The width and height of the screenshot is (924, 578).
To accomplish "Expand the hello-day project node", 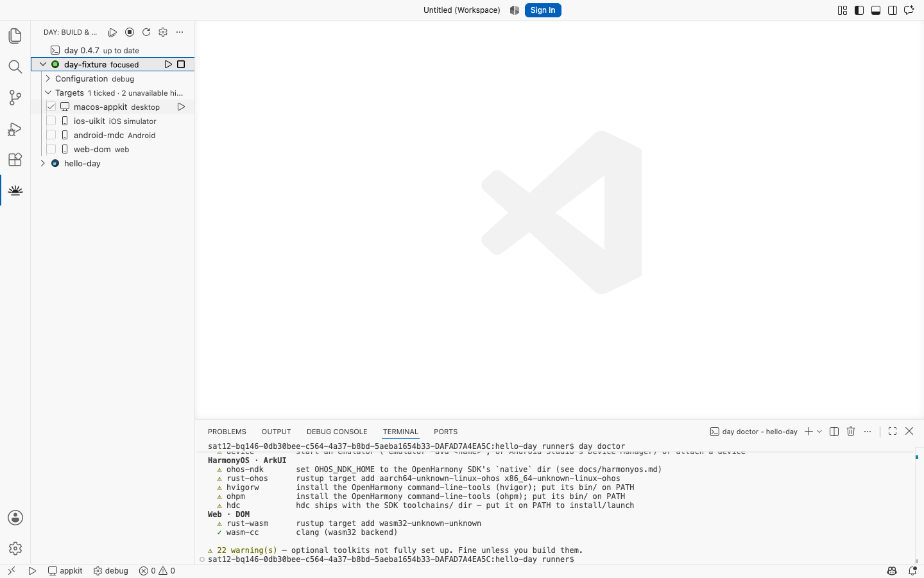I will point(43,163).
